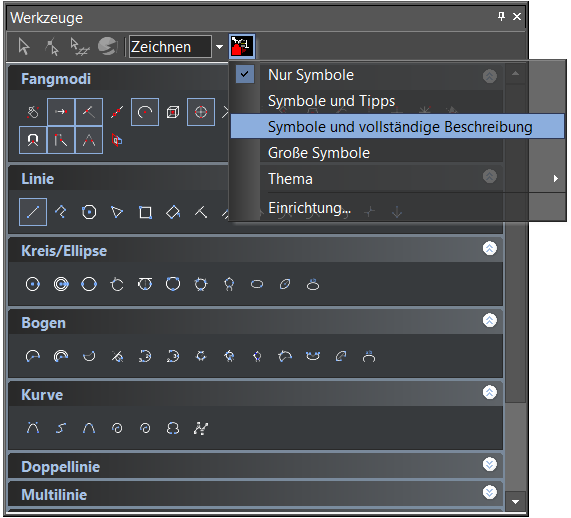Select the Line drawing tool

pos(33,212)
